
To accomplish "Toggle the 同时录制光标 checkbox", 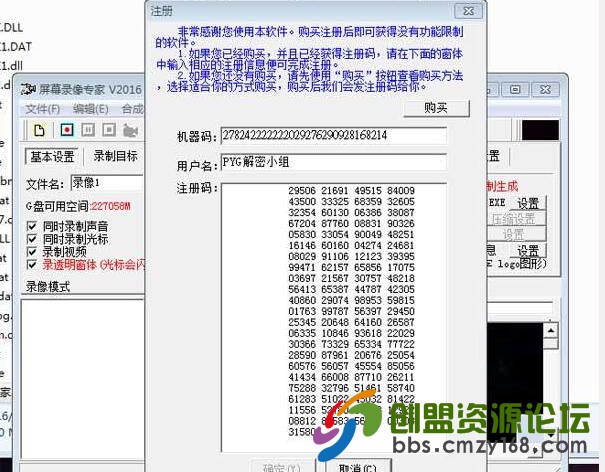I will [x=32, y=239].
